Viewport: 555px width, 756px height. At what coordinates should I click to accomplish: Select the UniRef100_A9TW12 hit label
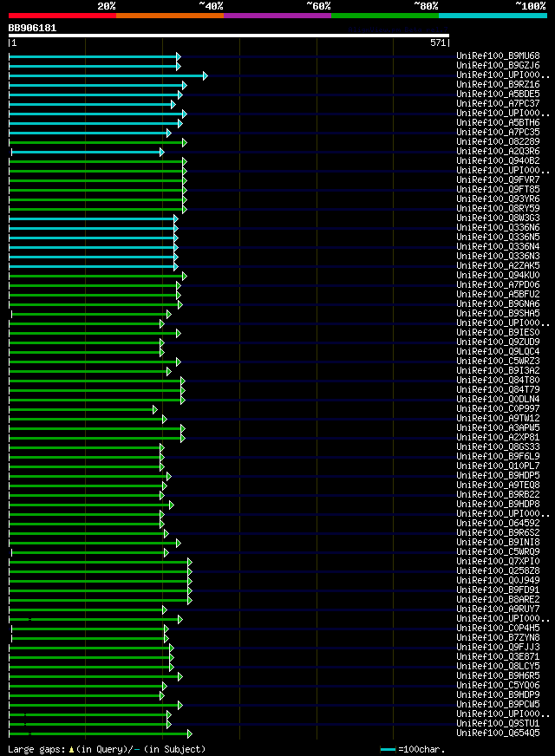click(x=498, y=418)
